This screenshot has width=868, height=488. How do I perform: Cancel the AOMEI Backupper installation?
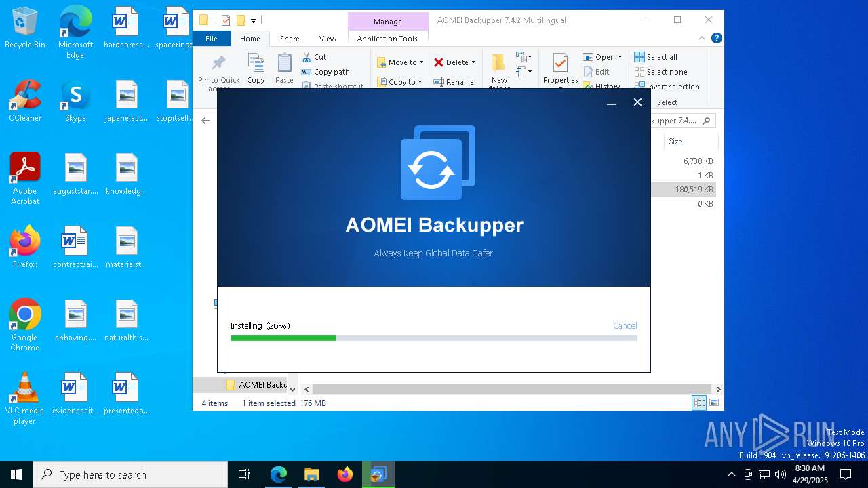pyautogui.click(x=625, y=326)
